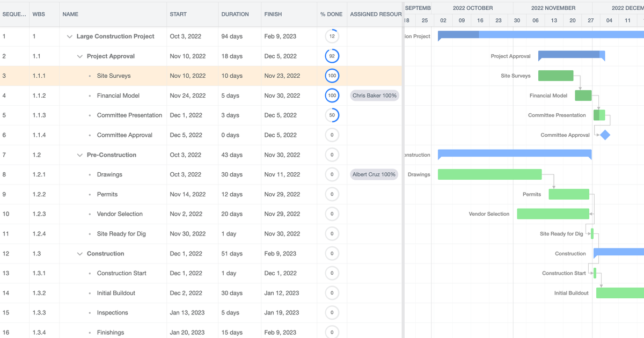This screenshot has width=644, height=338.
Task: Select the Site Ready for Dig name
Action: pyautogui.click(x=121, y=234)
